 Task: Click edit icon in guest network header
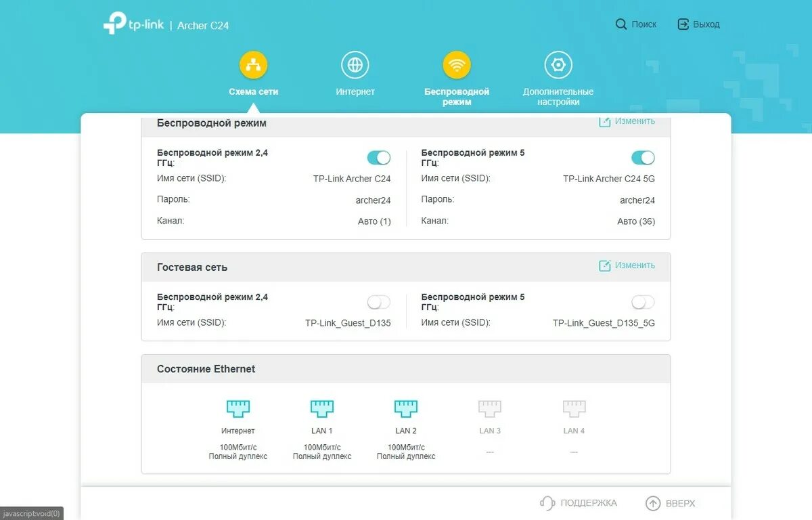605,265
